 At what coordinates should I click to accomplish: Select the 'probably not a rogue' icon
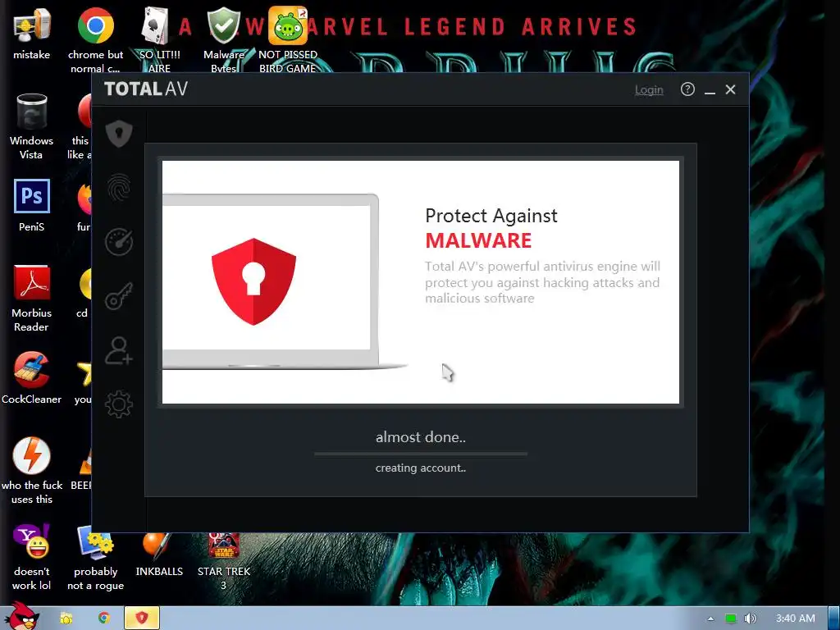(95, 557)
